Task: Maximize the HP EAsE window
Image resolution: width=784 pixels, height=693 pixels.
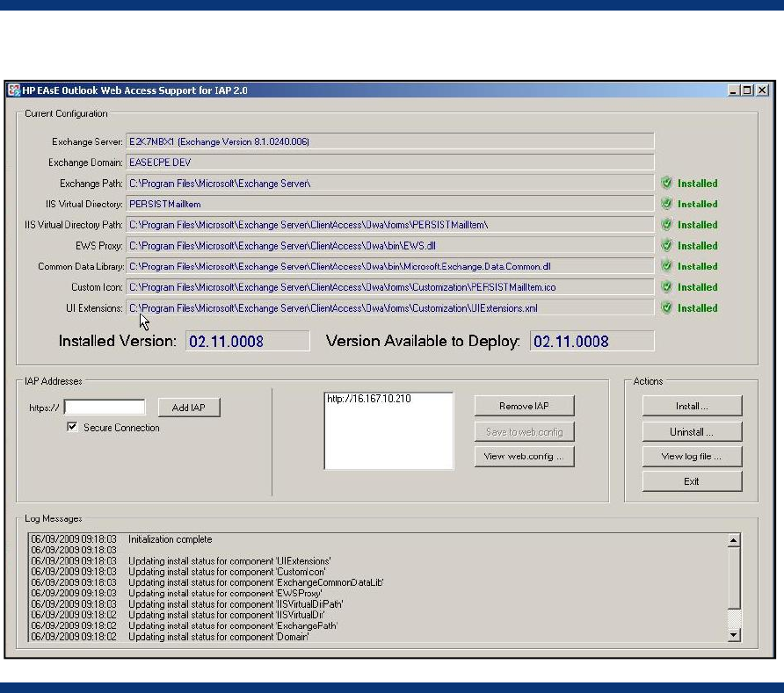Action: tap(747, 90)
